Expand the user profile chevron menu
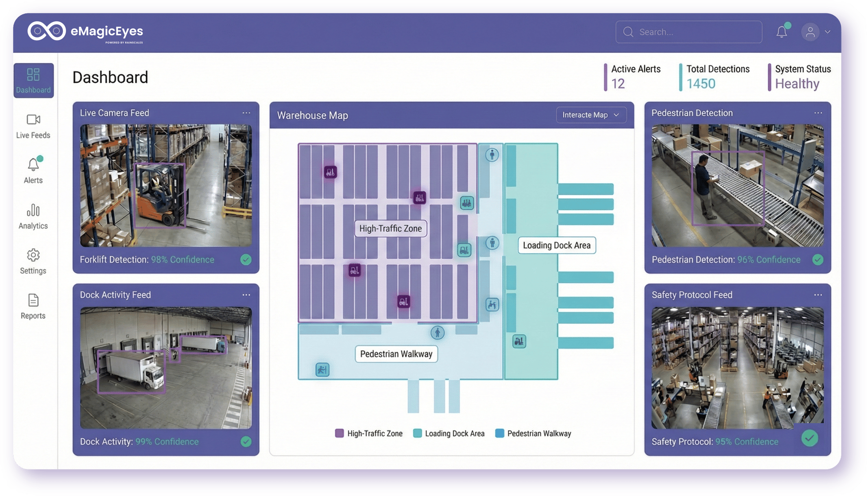868x496 pixels. 828,31
